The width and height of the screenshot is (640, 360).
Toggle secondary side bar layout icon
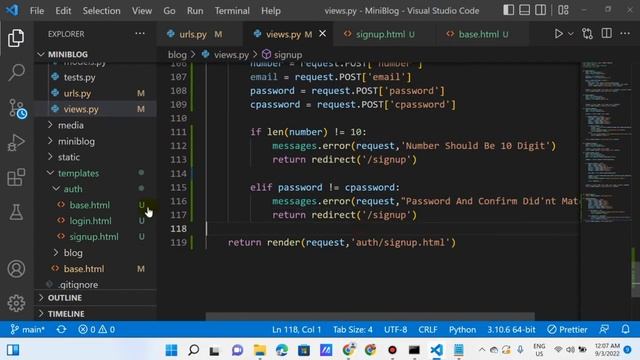click(540, 10)
